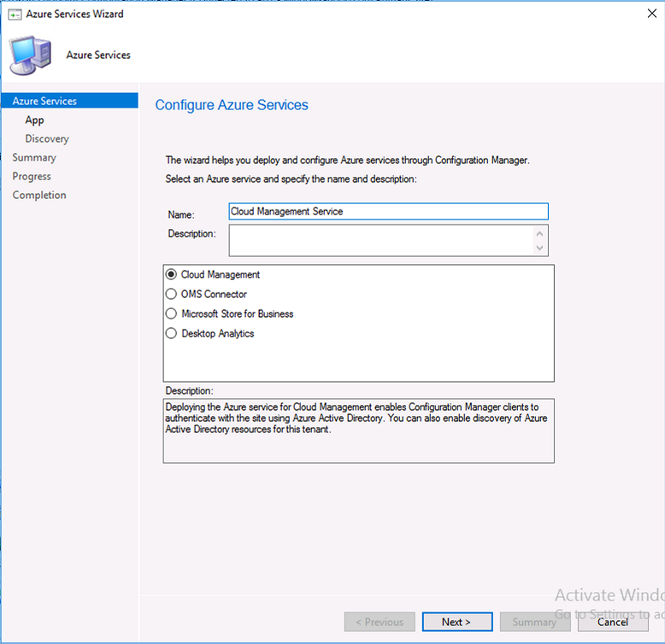Go to the Discovery step in sidebar

coord(47,138)
